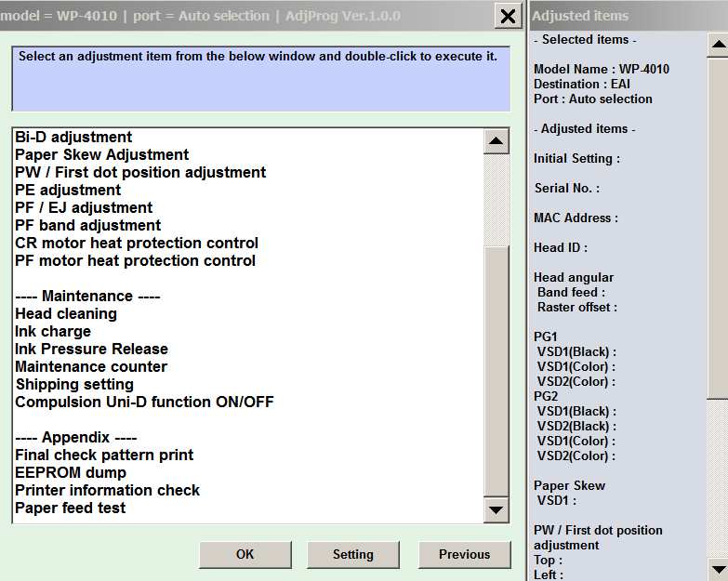Go back with the Previous button
728x581 pixels.
(464, 555)
